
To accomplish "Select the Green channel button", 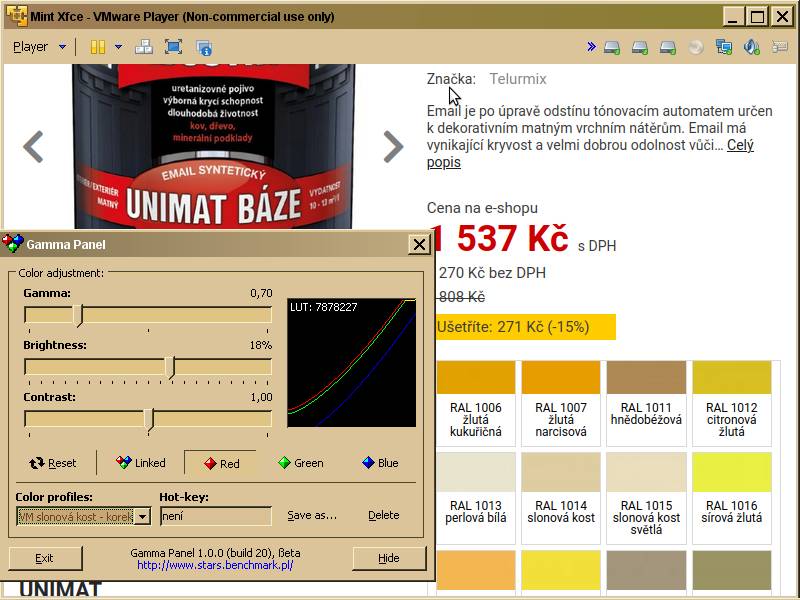I will (x=301, y=463).
